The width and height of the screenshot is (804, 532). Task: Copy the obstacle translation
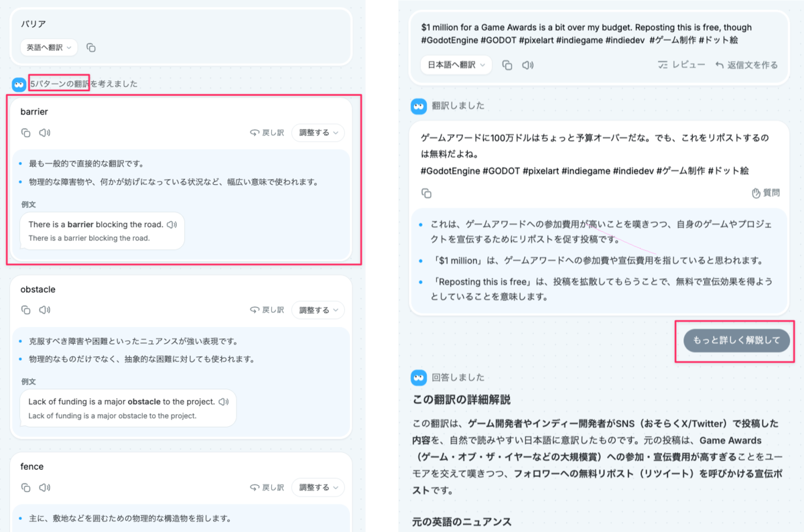coord(26,310)
